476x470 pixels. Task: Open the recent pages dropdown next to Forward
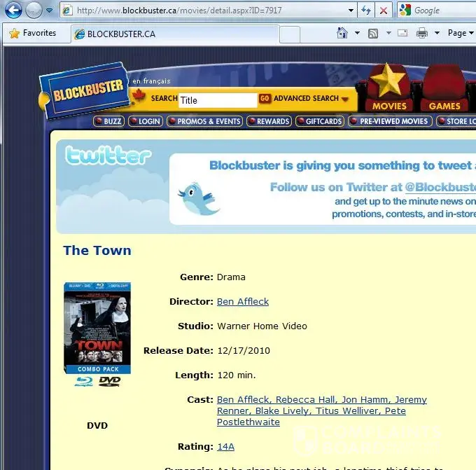tap(49, 11)
